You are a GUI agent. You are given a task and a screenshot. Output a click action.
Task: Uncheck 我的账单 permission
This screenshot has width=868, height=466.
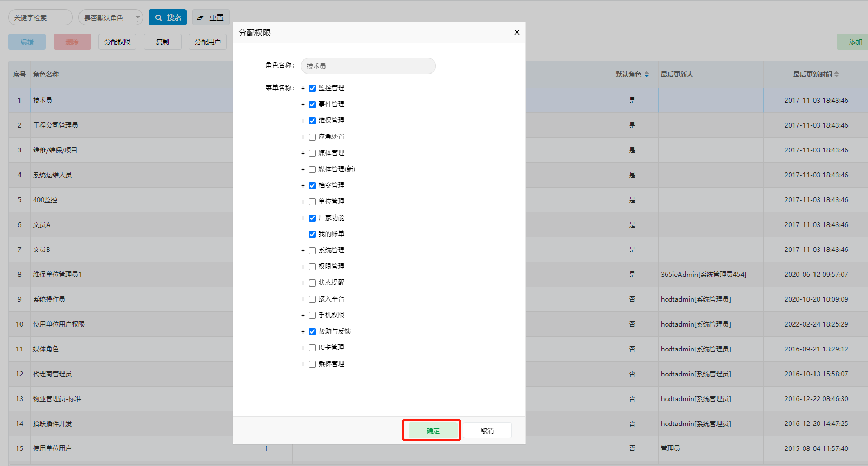tap(312, 234)
